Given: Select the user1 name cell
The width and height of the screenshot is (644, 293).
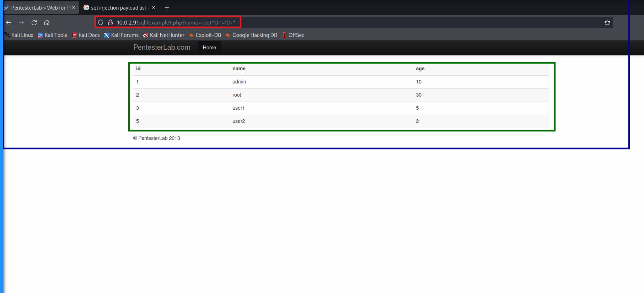Looking at the screenshot, I should (x=238, y=108).
